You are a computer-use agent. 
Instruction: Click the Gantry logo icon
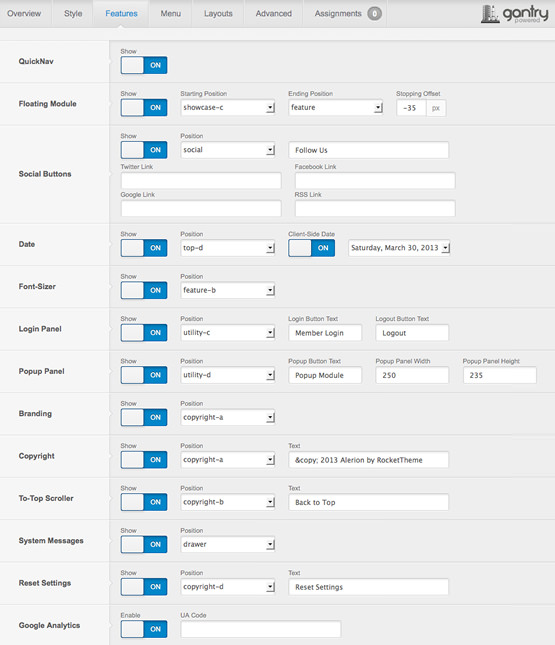pyautogui.click(x=490, y=14)
